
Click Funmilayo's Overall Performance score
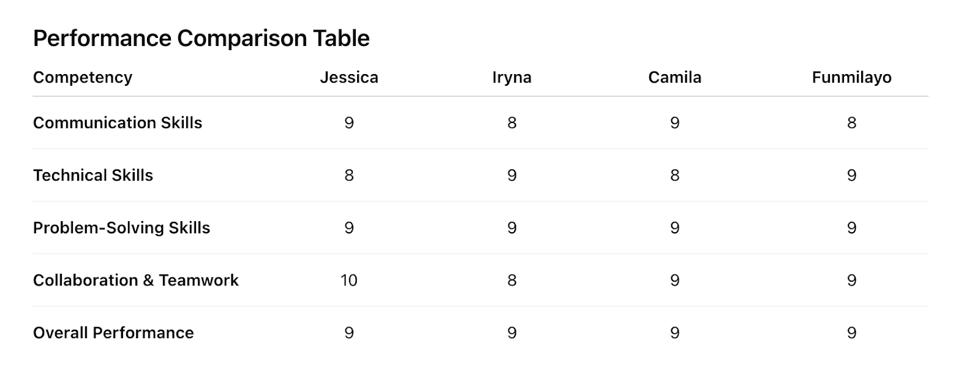tap(851, 333)
